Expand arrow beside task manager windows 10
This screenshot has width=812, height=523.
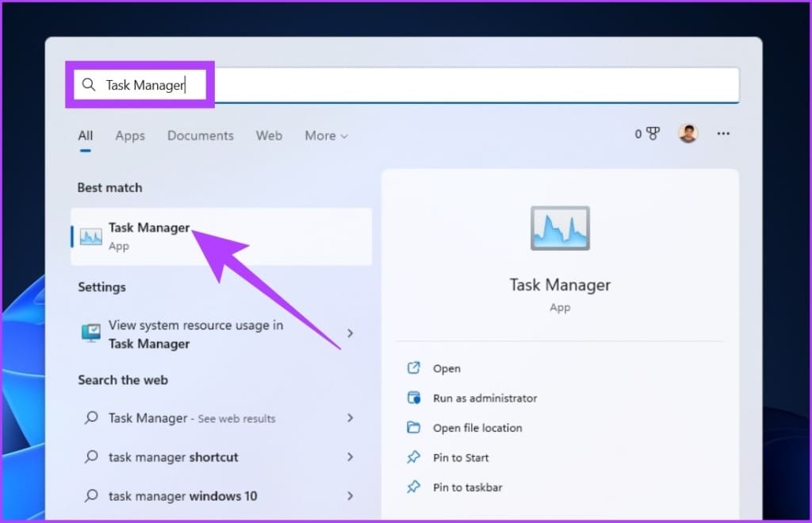(x=350, y=495)
